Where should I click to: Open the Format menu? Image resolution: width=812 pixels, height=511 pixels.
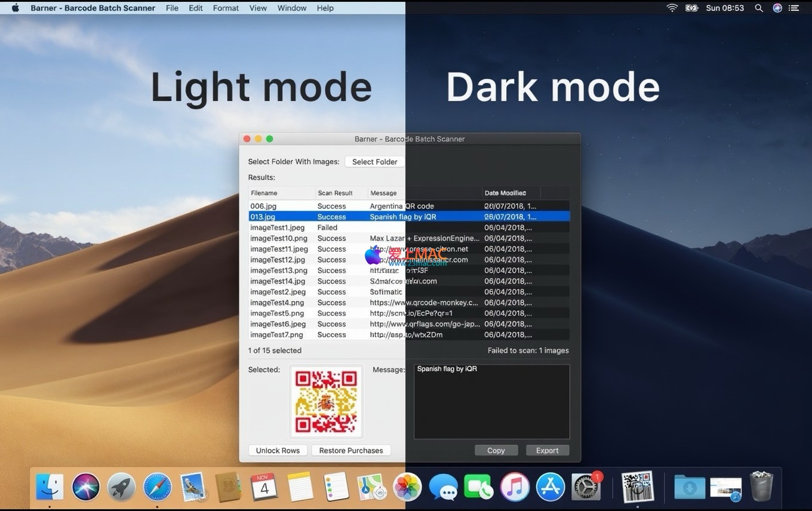click(x=226, y=8)
